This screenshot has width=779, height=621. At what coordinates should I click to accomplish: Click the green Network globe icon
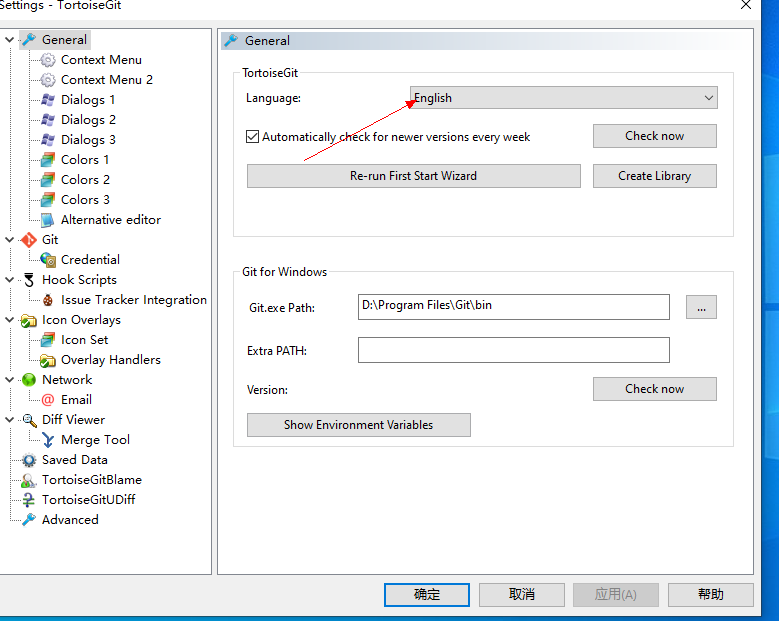(x=29, y=380)
